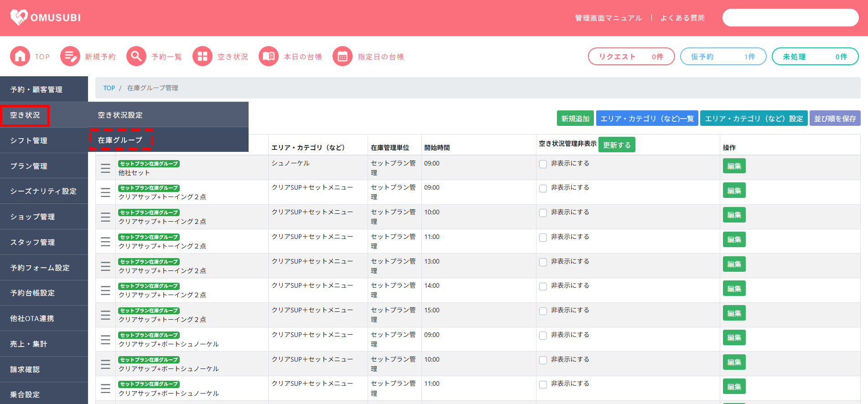868x404 pixels.
Task: Check 非表示にする for the 他社セット row
Action: tap(543, 164)
